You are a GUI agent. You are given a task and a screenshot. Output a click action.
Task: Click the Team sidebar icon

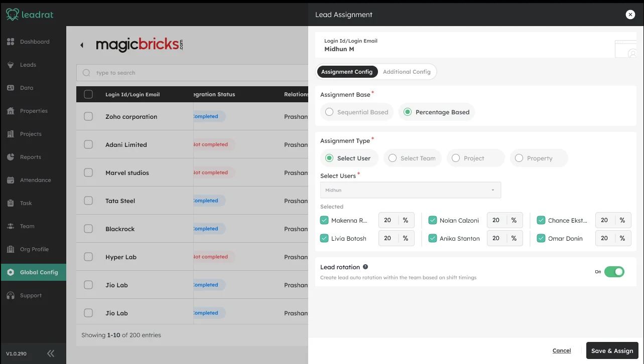tap(11, 226)
